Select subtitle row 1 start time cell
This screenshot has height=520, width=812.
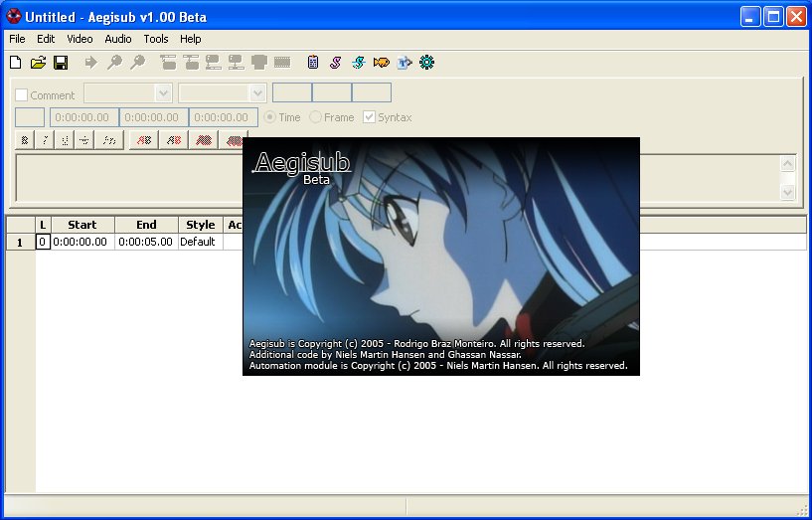(x=82, y=242)
